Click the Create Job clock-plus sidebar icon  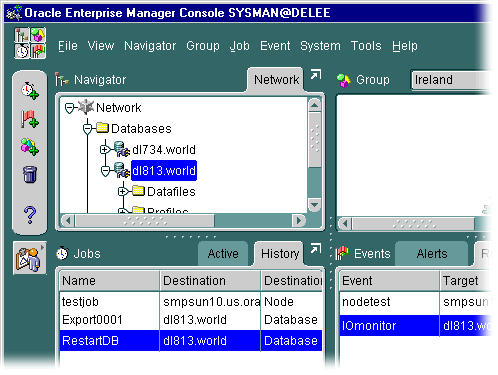[30, 90]
